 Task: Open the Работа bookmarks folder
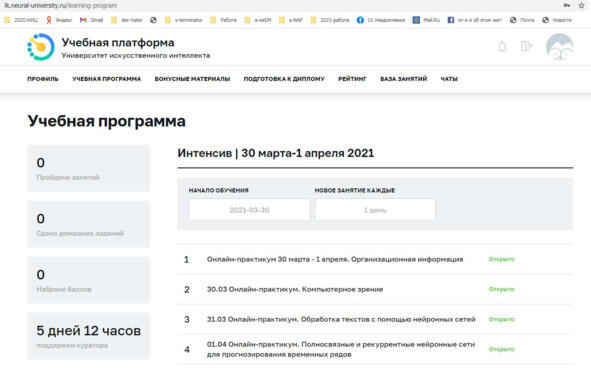pos(224,20)
